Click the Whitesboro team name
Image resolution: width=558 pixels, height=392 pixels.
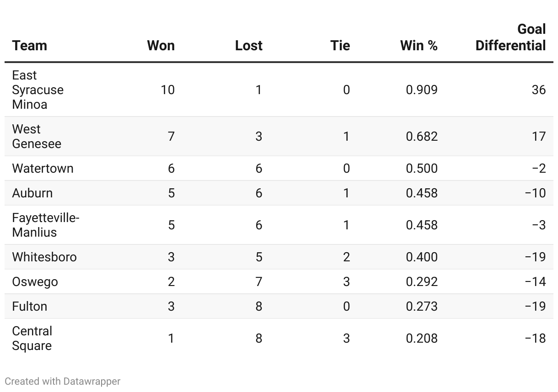pos(44,257)
